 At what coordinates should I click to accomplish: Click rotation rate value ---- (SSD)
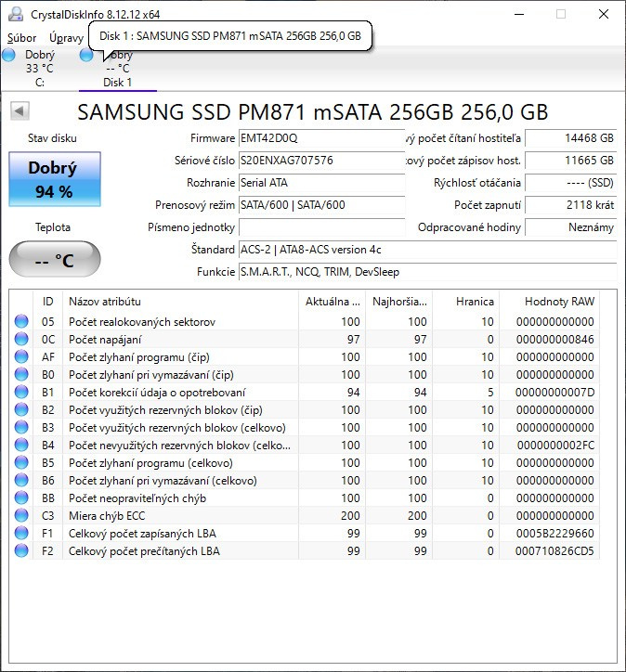coord(570,183)
